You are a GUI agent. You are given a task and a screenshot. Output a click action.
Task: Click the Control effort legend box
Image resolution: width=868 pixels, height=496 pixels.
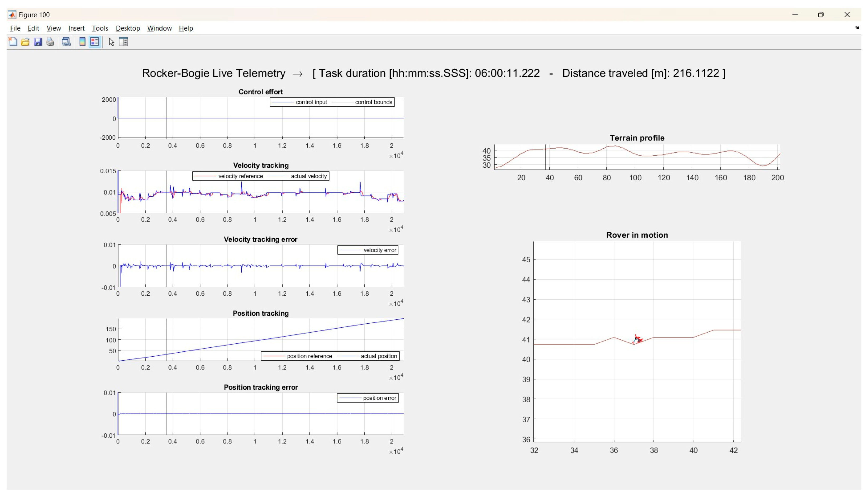(x=332, y=102)
